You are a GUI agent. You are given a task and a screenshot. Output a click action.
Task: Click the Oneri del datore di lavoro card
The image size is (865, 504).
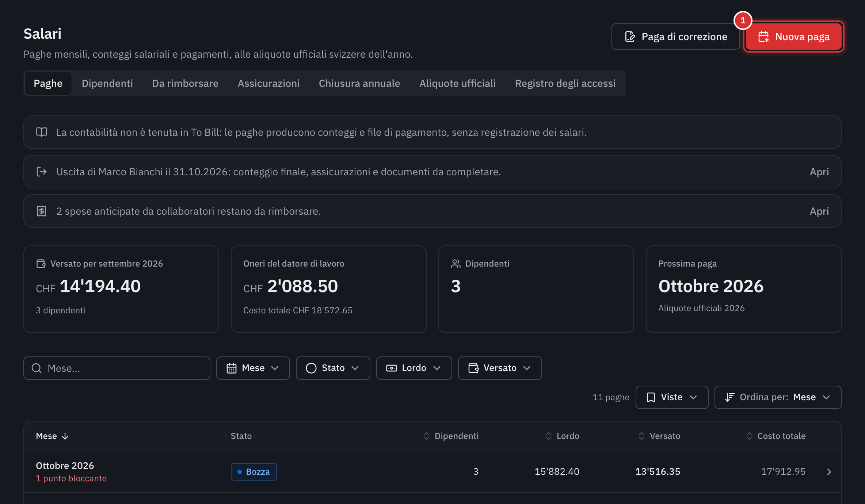(x=328, y=289)
